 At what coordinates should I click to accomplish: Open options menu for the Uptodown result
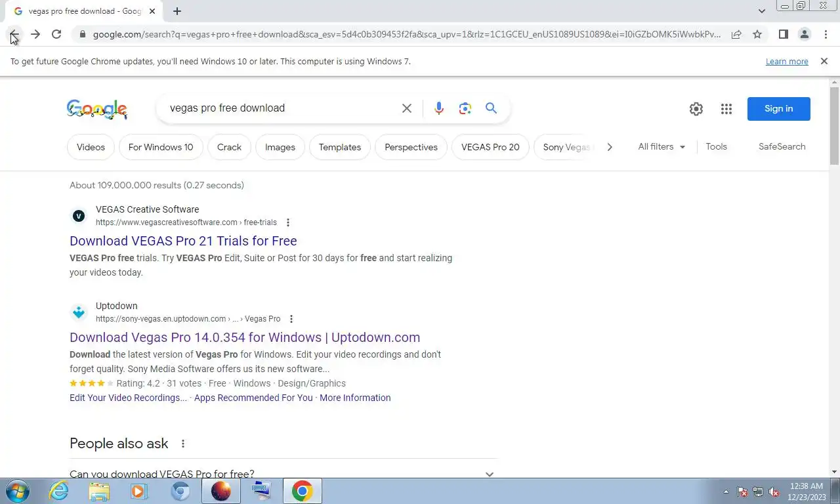pyautogui.click(x=291, y=319)
